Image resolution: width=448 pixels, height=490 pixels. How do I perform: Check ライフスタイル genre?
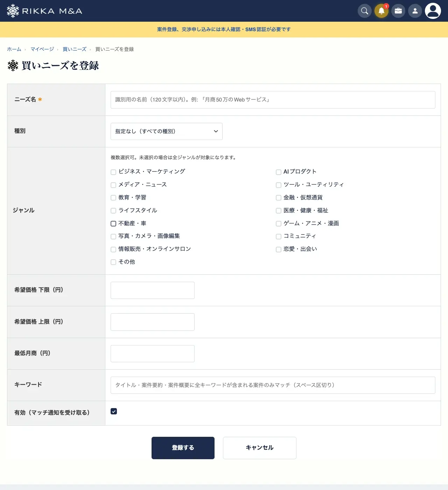click(x=113, y=211)
